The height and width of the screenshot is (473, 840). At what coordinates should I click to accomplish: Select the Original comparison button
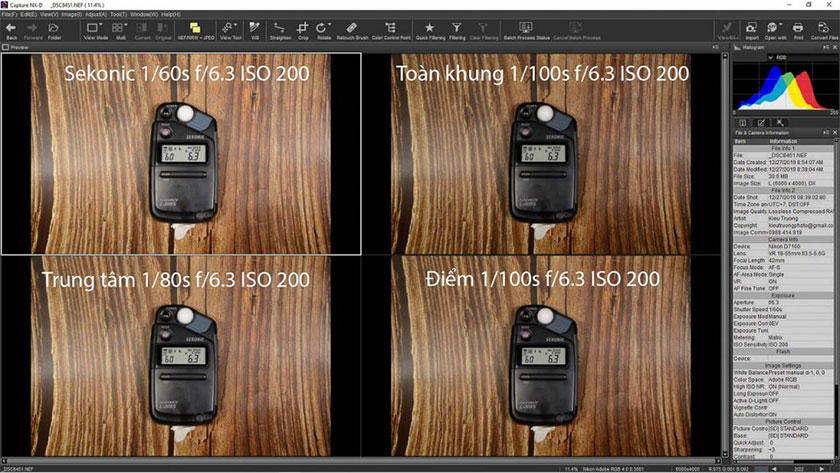coord(163,31)
